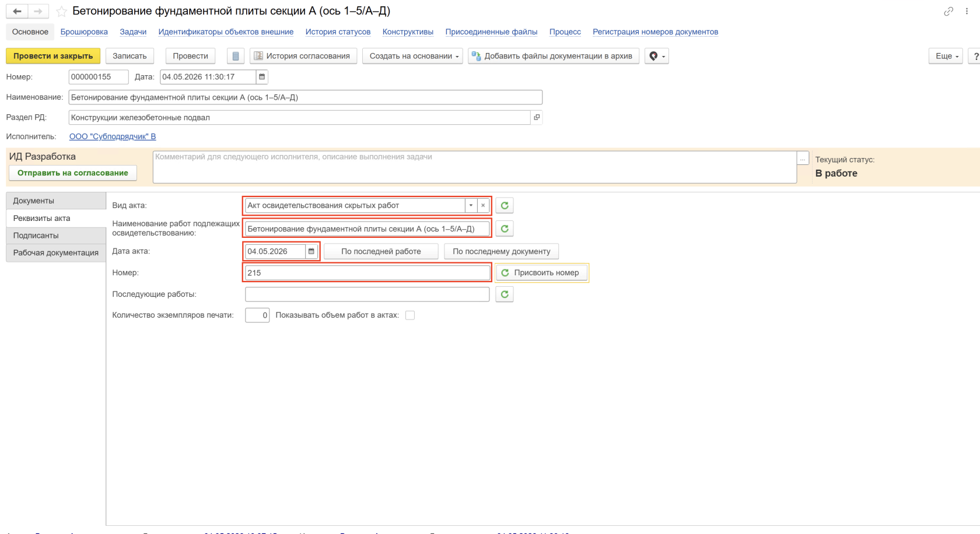Refresh the Последующие работы field
Image resolution: width=980 pixels, height=534 pixels.
505,294
